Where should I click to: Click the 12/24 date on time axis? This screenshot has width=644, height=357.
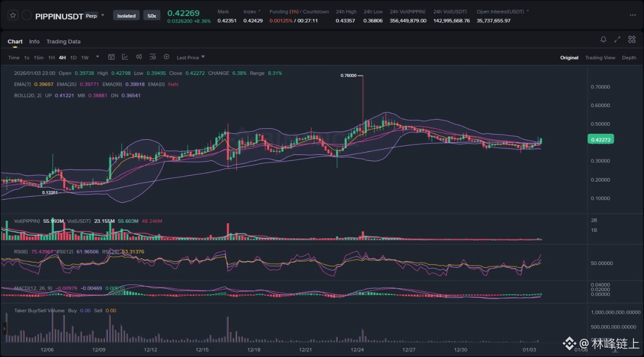point(357,349)
